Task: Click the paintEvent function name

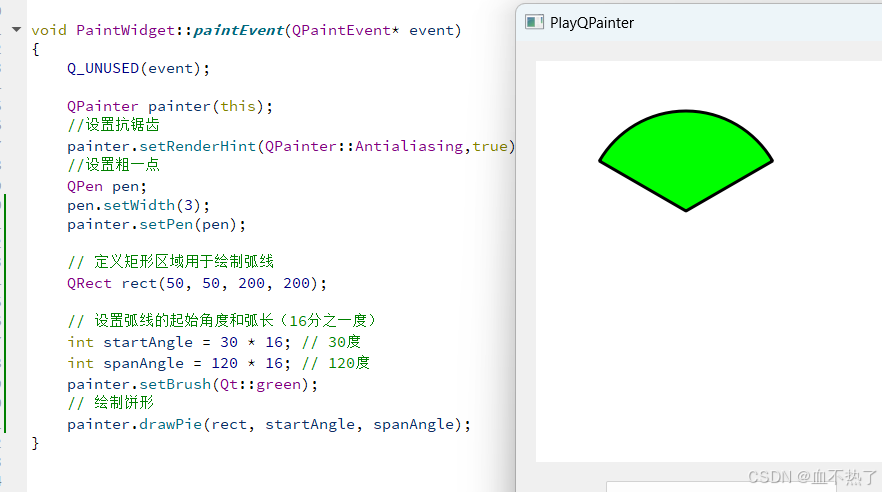Action: click(238, 30)
